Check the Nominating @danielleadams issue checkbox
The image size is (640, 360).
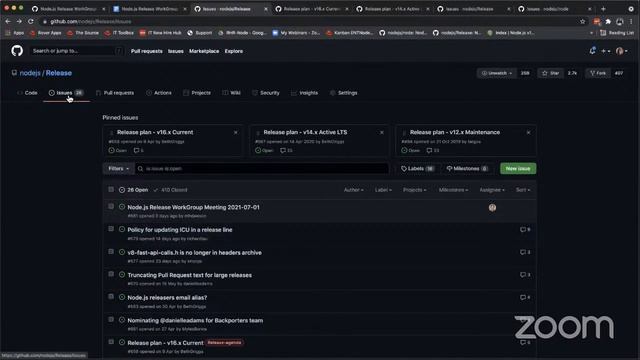click(111, 320)
